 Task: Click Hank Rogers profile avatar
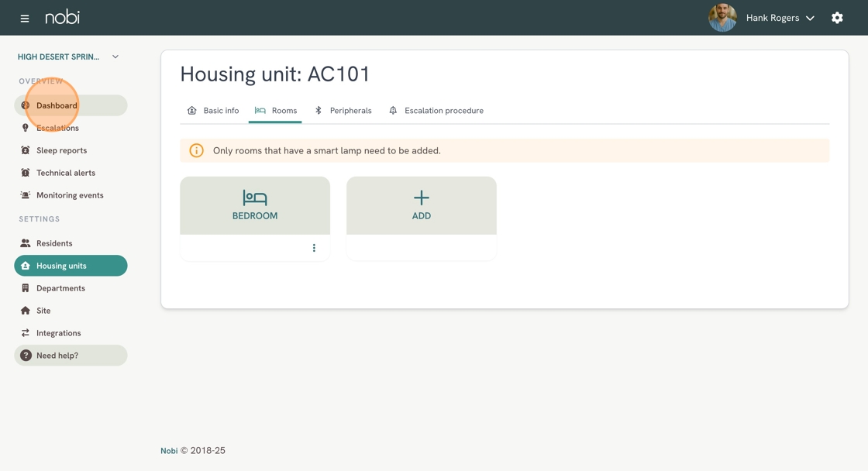click(x=722, y=18)
